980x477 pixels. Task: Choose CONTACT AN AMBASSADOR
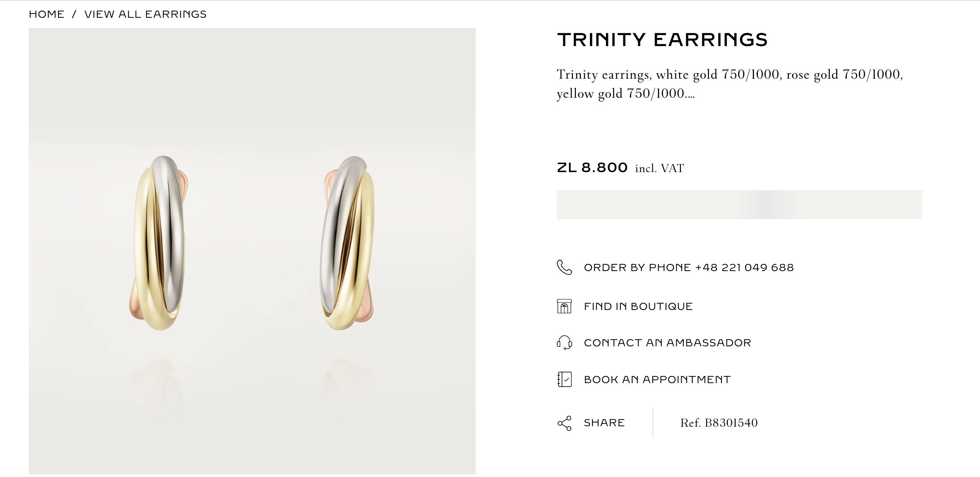[x=667, y=343]
